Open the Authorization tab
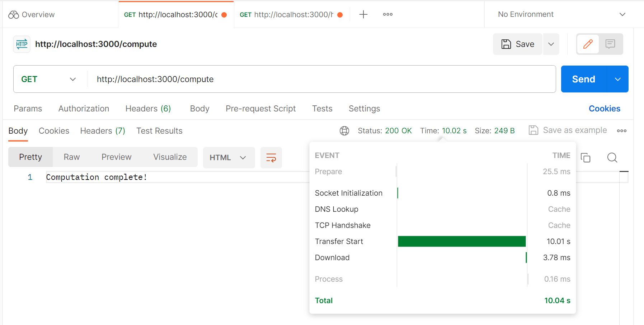 [84, 109]
